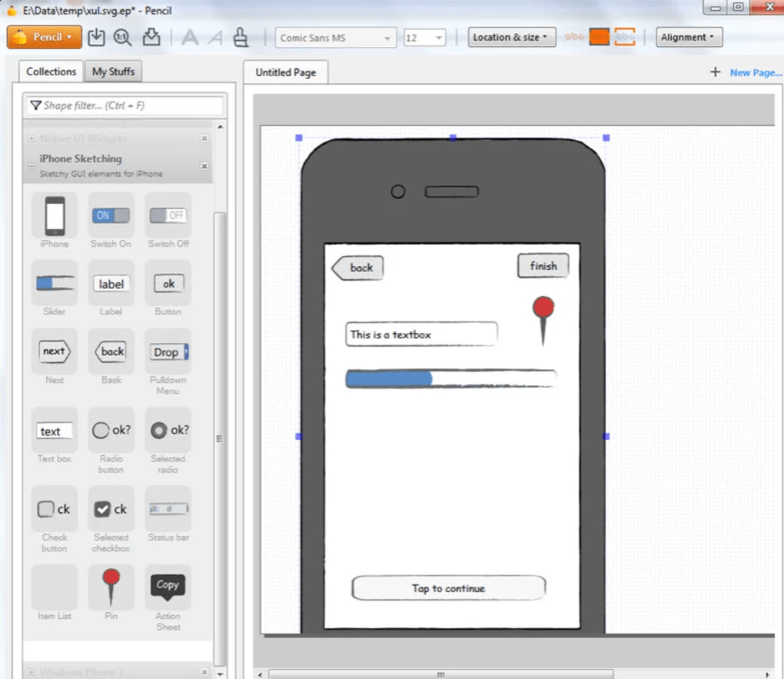The width and height of the screenshot is (784, 679).
Task: Open the font size 12 dropdown
Action: (x=424, y=38)
